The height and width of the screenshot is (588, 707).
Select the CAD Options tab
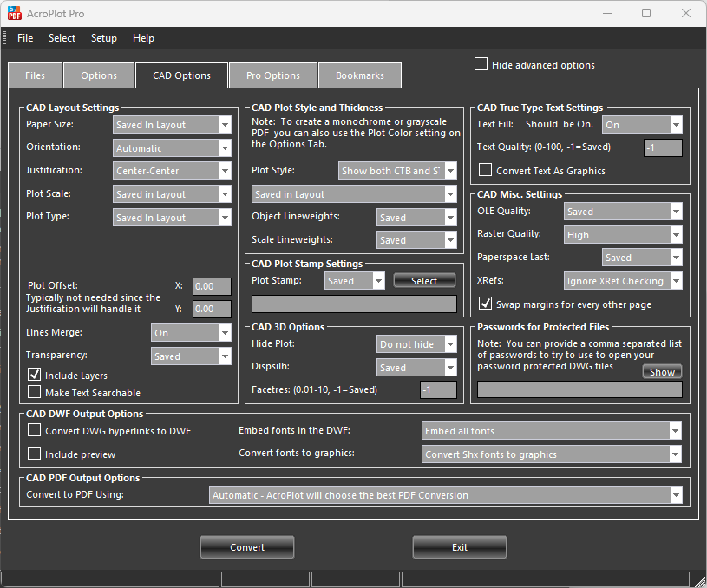click(181, 75)
